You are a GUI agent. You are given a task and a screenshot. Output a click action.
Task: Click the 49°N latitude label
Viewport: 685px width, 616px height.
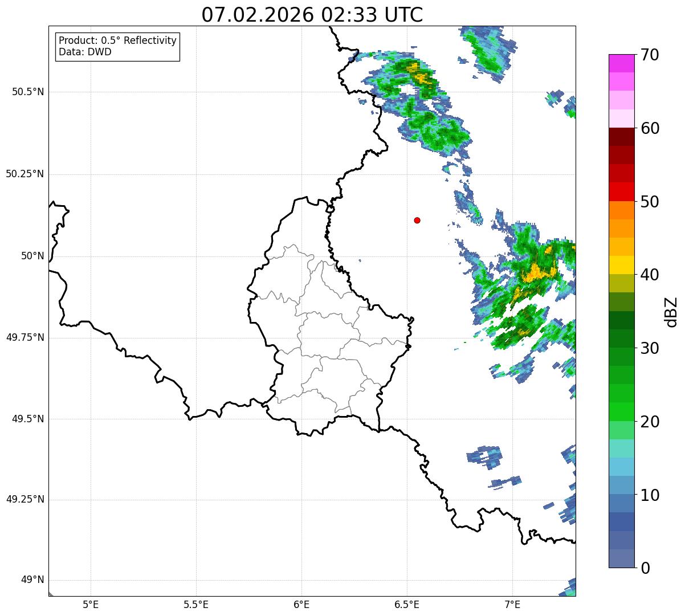[32, 580]
